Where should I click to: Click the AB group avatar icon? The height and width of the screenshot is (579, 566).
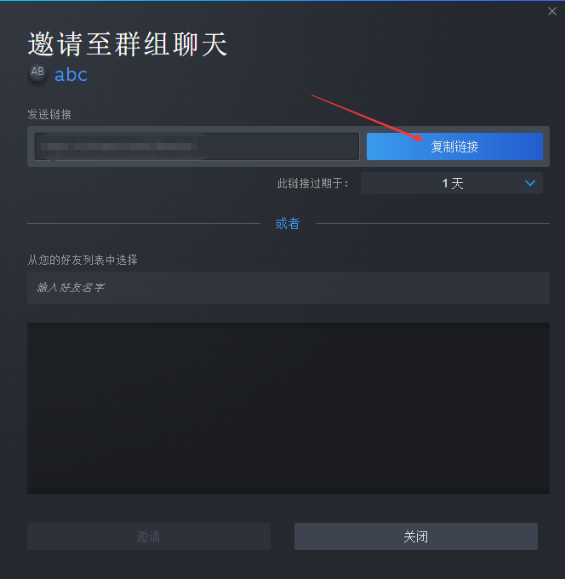[x=37, y=73]
